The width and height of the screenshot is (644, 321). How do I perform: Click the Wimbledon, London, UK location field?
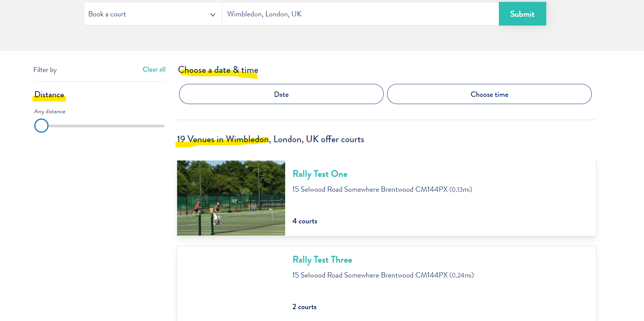(360, 14)
